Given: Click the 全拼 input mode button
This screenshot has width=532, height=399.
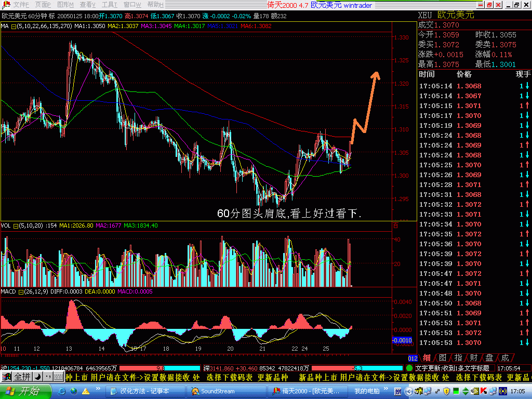Looking at the screenshot, I should point(22,377).
